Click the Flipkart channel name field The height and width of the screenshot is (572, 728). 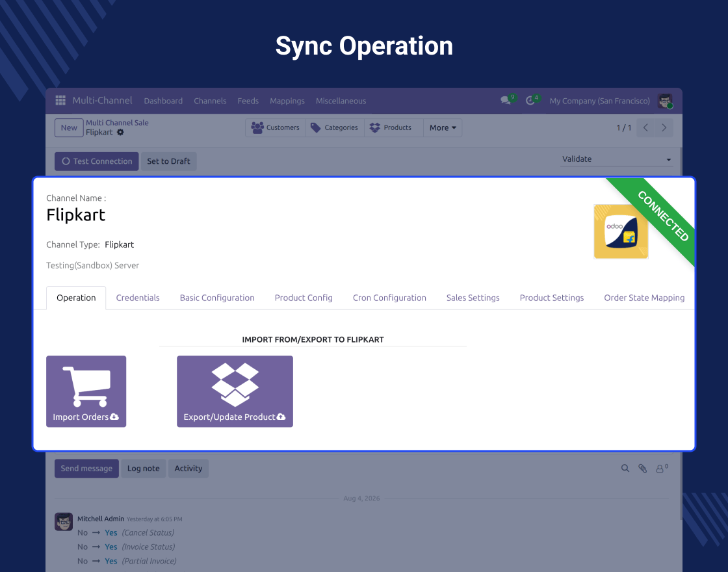click(x=75, y=215)
